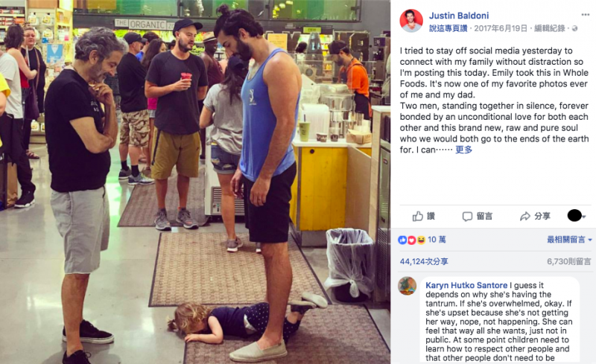
Task: Click the laughing haha reaction emoji
Action: (420, 240)
